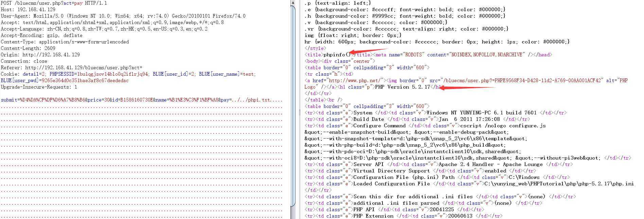This screenshot has height=219, width=644.
Task: Click the '.e' background-color #ccccff CSS line
Action: pos(405,10)
